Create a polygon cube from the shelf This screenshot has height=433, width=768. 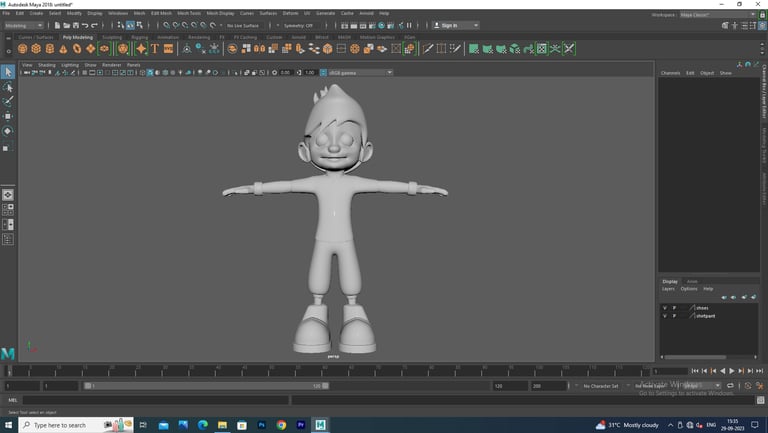pyautogui.click(x=36, y=48)
